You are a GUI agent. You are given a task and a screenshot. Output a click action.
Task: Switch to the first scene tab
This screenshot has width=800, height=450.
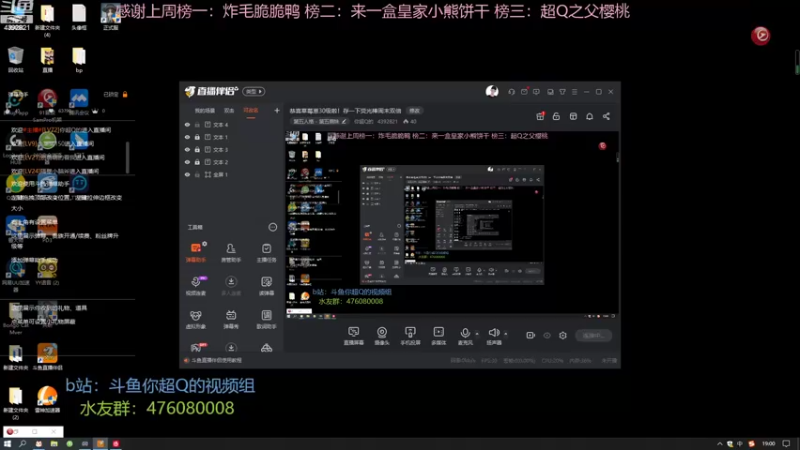(205, 111)
